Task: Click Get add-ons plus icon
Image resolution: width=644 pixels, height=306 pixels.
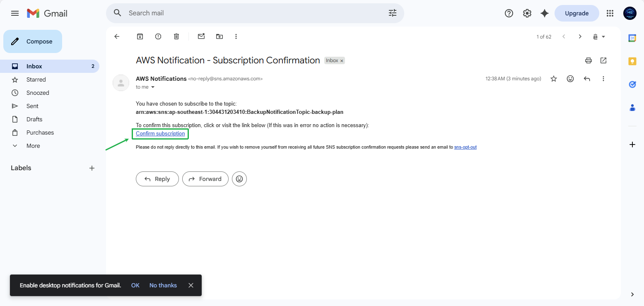Action: (x=632, y=145)
